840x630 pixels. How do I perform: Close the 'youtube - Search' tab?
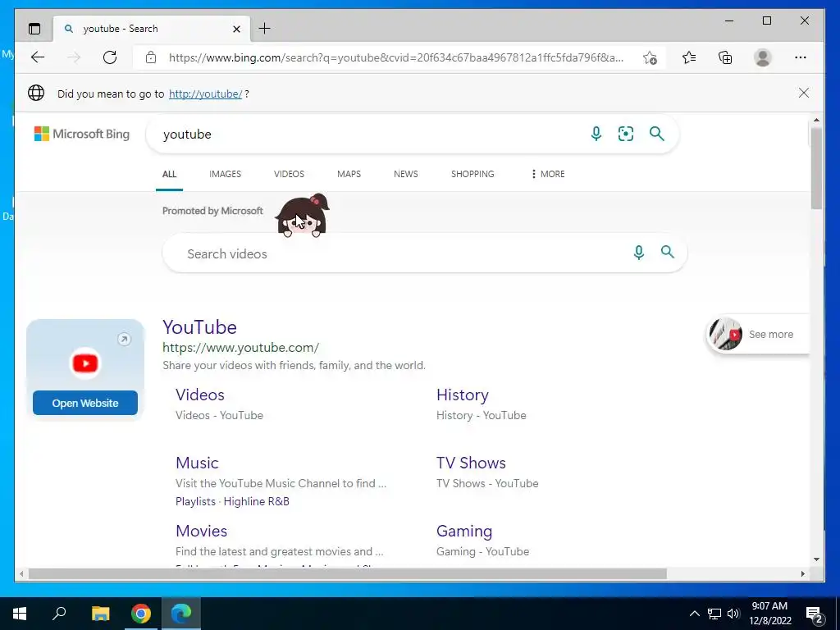[x=236, y=29]
